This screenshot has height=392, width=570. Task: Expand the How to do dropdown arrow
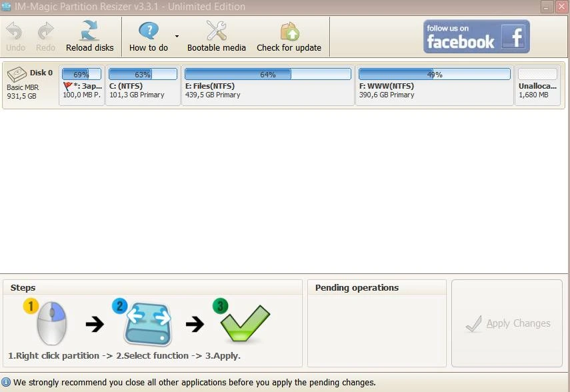pos(177,36)
